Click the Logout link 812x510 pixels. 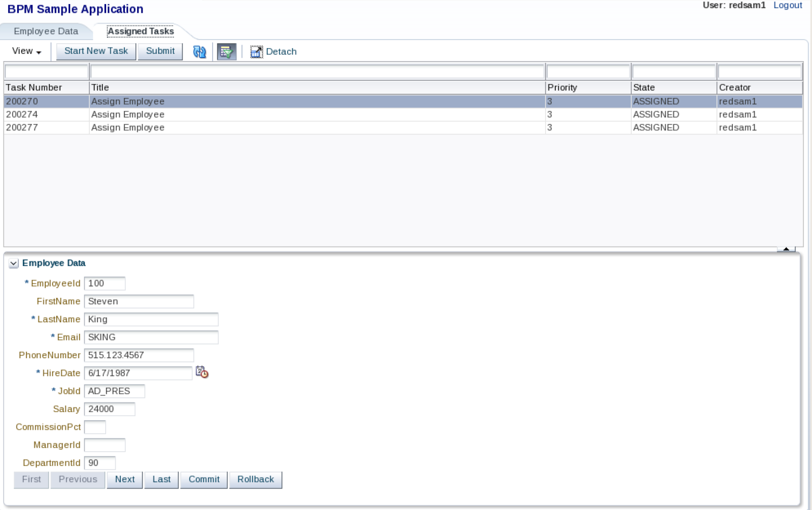pos(788,5)
